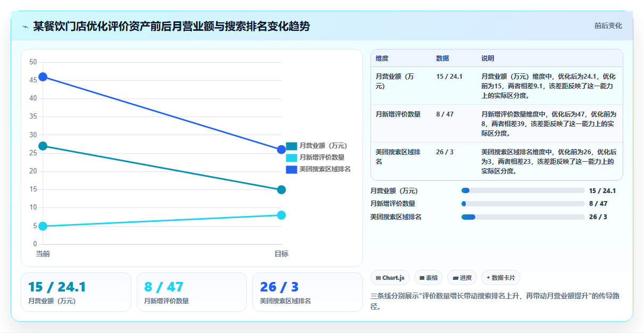The height and width of the screenshot is (333, 644).
Task: Click y-axis label 50
Action: [33, 62]
